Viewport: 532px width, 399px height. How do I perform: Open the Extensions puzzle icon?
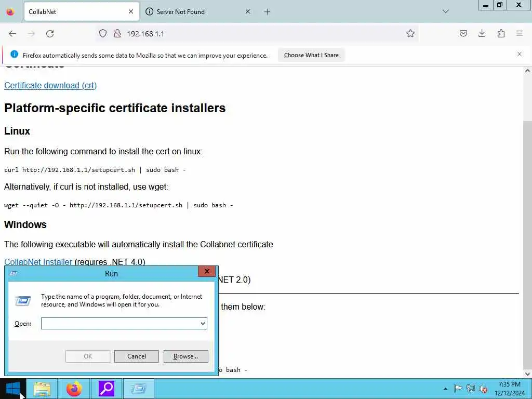501,33
